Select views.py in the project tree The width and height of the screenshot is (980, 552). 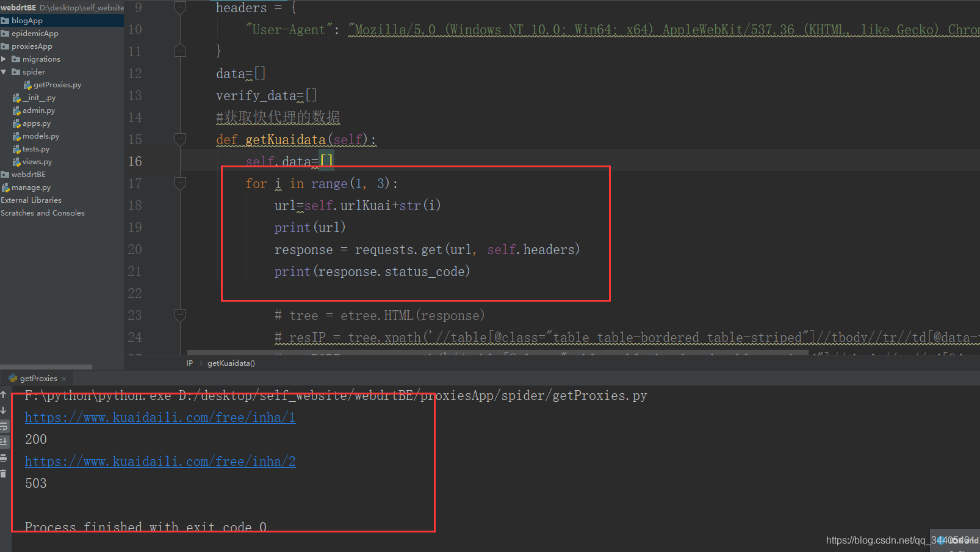tap(37, 162)
